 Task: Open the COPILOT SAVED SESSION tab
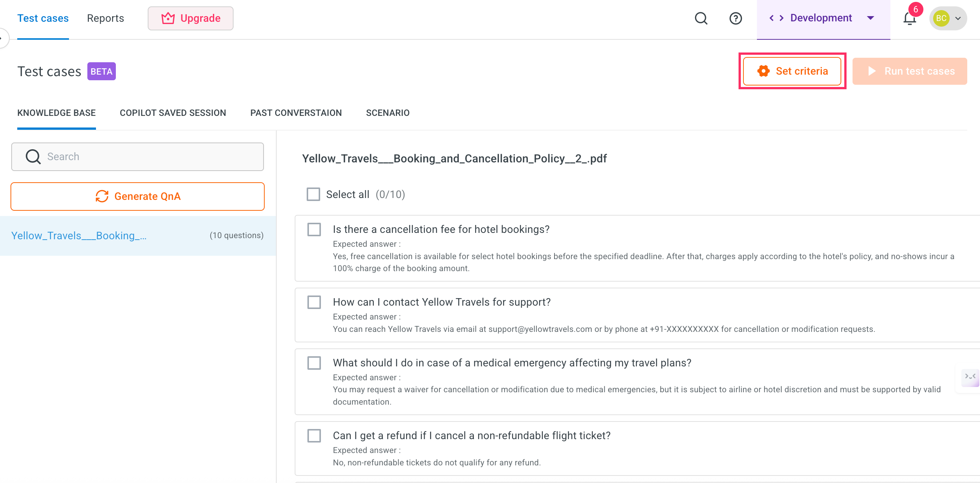(x=173, y=112)
